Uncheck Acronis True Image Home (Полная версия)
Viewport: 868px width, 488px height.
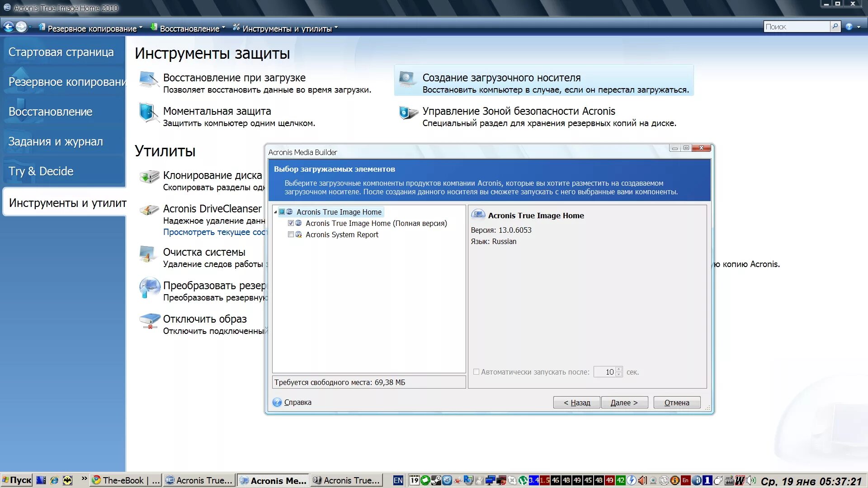coord(291,223)
